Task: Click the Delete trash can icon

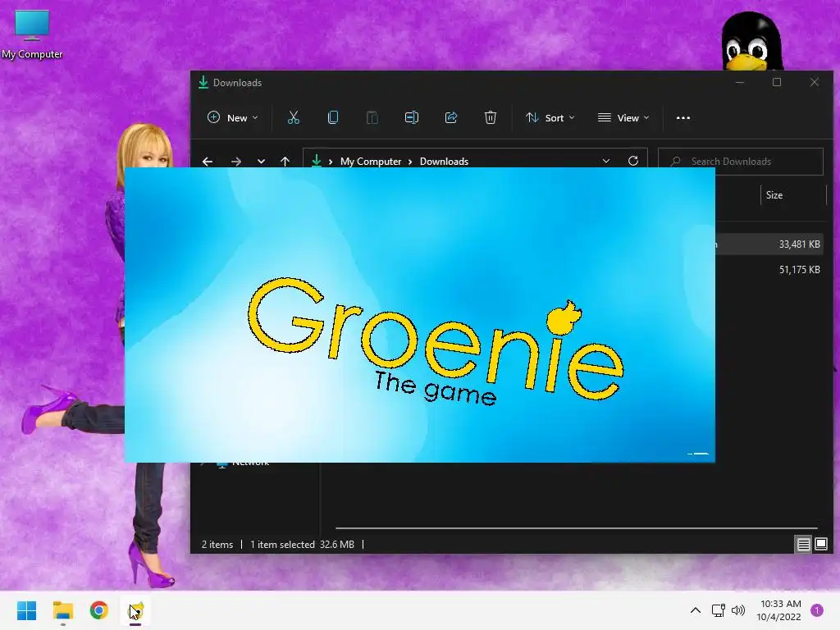Action: pyautogui.click(x=491, y=118)
